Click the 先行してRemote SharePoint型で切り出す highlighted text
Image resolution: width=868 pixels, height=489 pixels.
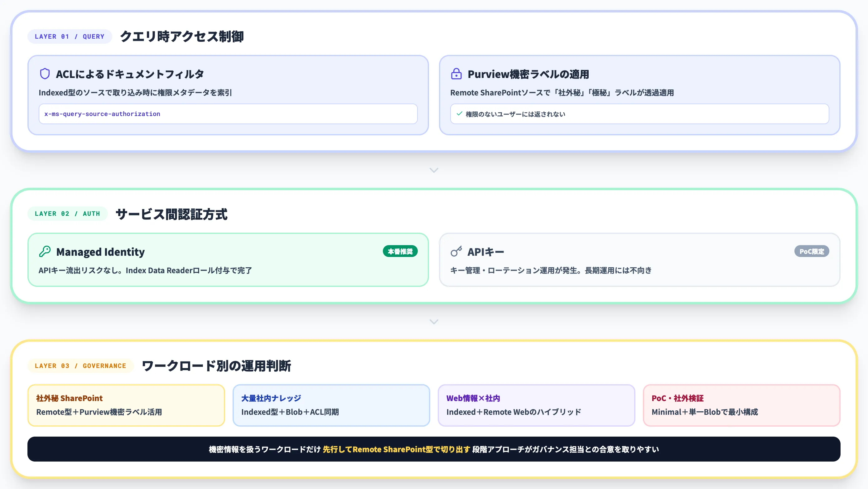coord(397,449)
